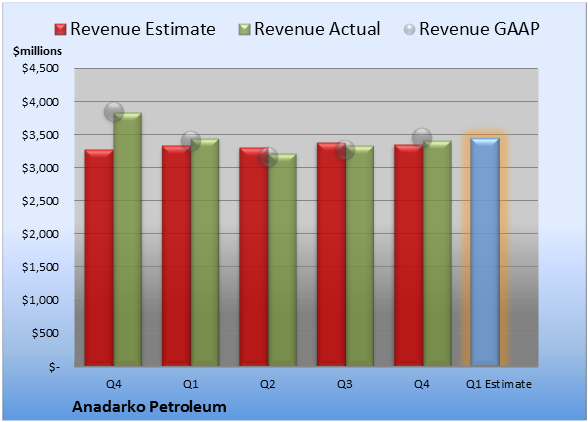Select the red Revenue Estimate bar for Q2

click(254, 257)
